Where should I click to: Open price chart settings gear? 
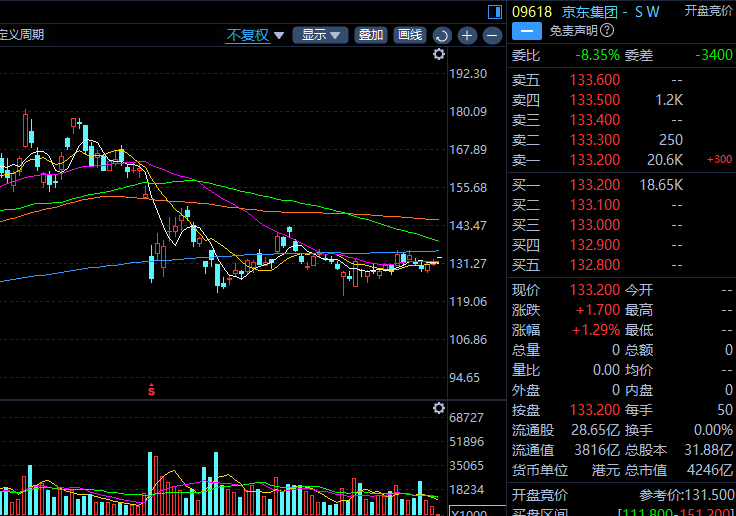click(438, 55)
